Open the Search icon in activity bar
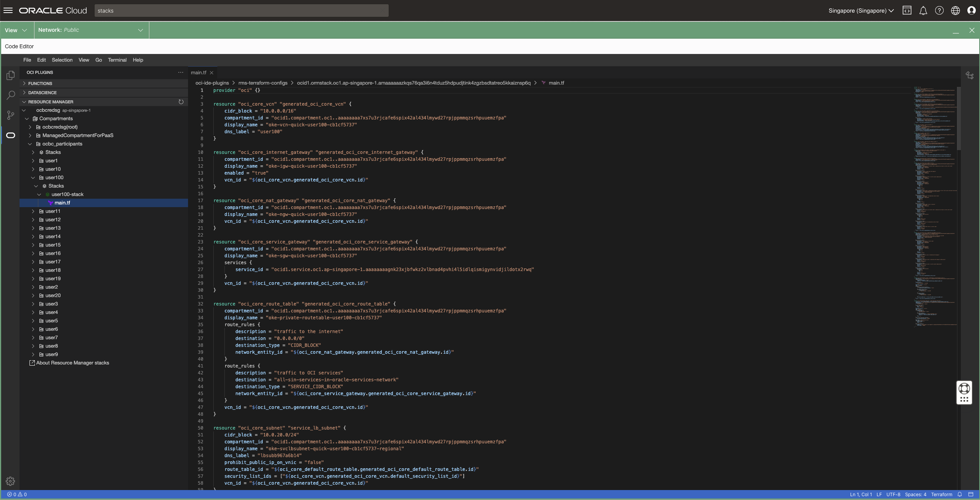Image resolution: width=980 pixels, height=500 pixels. tap(11, 95)
